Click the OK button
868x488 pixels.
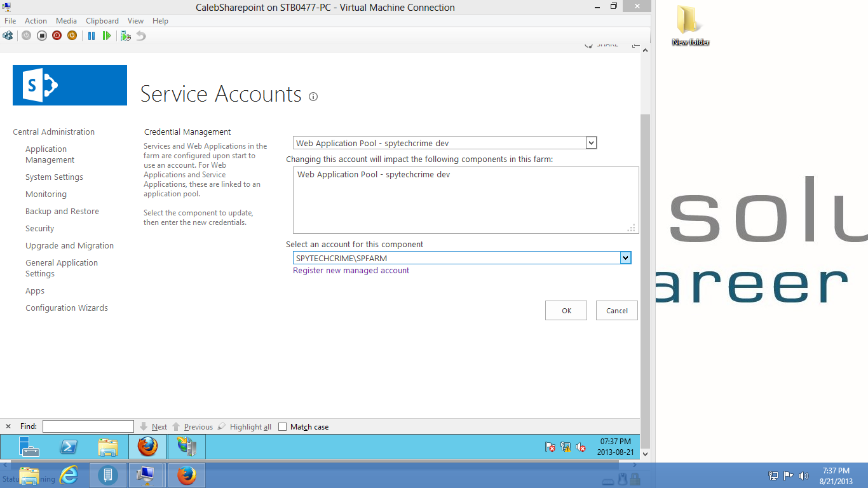click(x=566, y=311)
